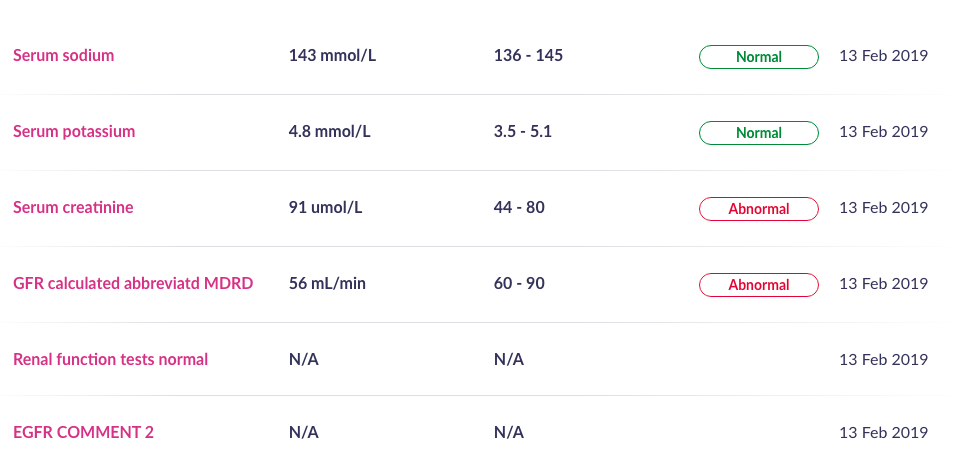The height and width of the screenshot is (454, 966).
Task: Click the date in the EGFR COMMENT 2 row
Action: click(x=883, y=433)
